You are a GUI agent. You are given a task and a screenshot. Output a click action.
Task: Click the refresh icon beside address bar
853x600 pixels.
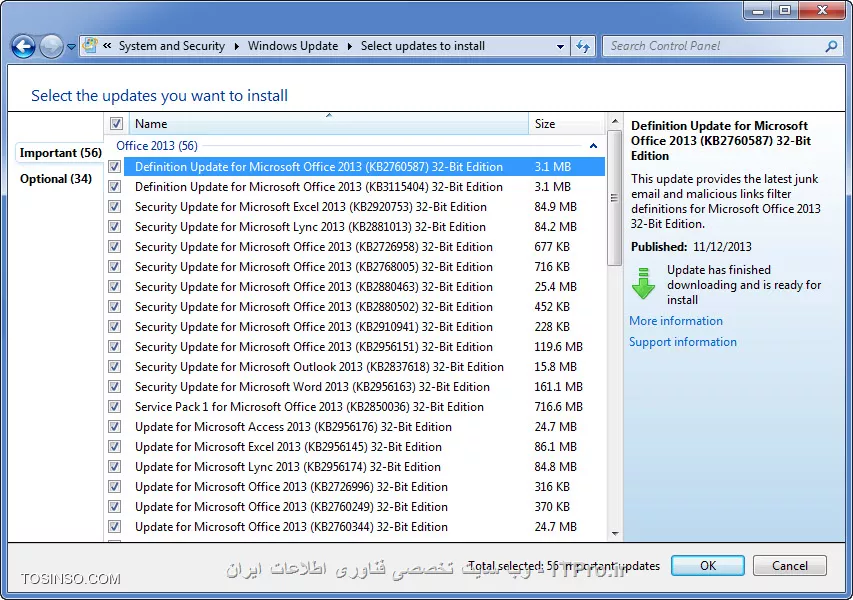pyautogui.click(x=583, y=46)
